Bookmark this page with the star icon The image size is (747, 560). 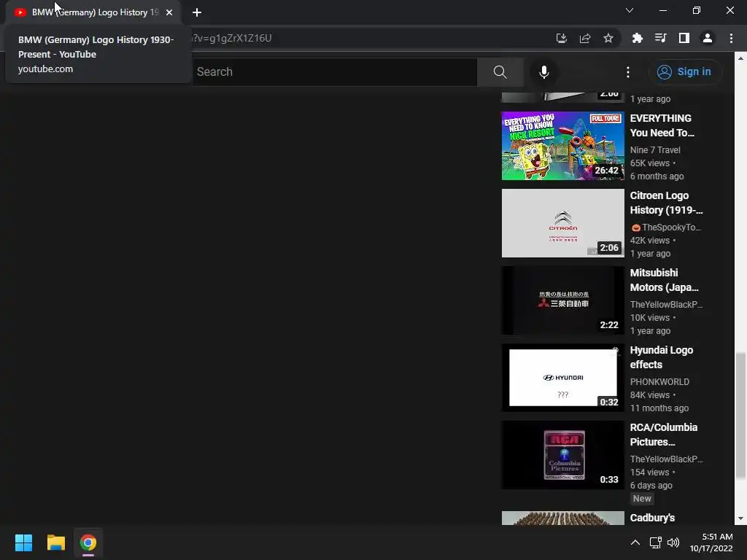pyautogui.click(x=608, y=38)
